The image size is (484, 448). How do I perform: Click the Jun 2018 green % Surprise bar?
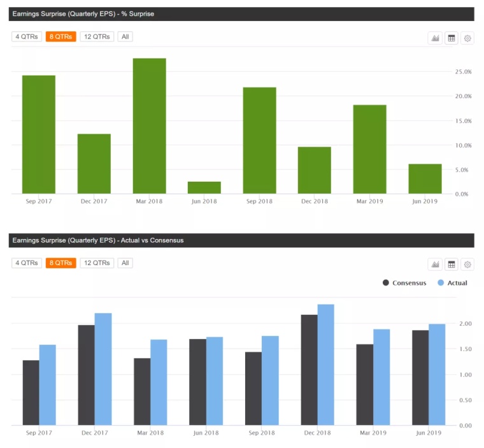204,187
